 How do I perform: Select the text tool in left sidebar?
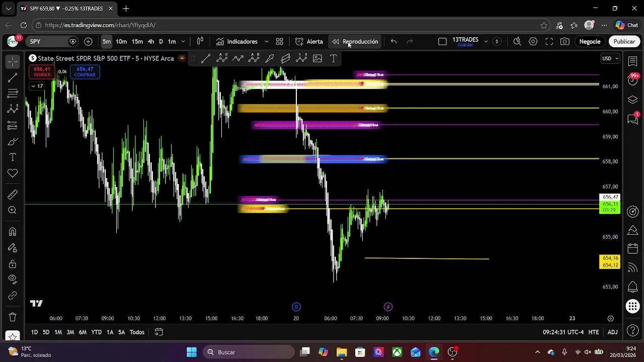(13, 157)
